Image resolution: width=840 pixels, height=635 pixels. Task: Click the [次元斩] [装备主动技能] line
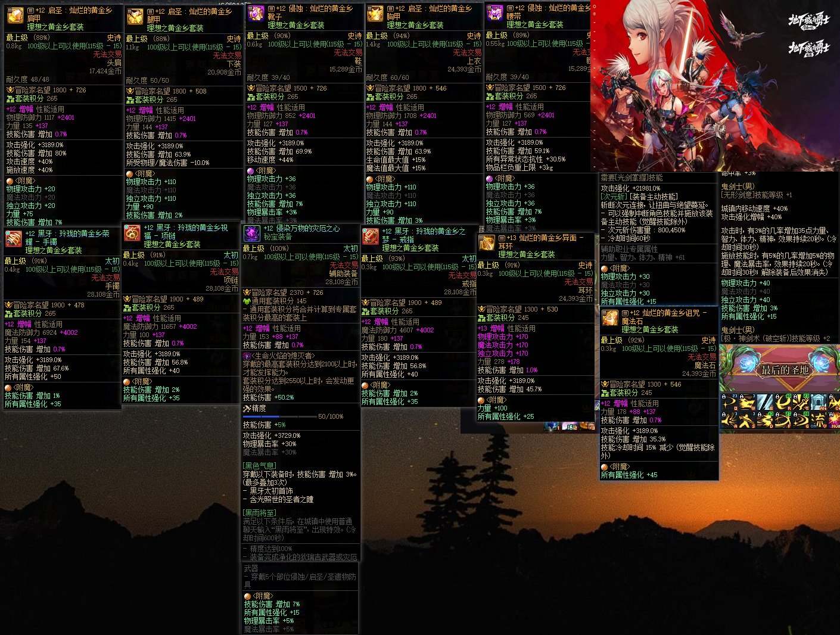(x=639, y=197)
